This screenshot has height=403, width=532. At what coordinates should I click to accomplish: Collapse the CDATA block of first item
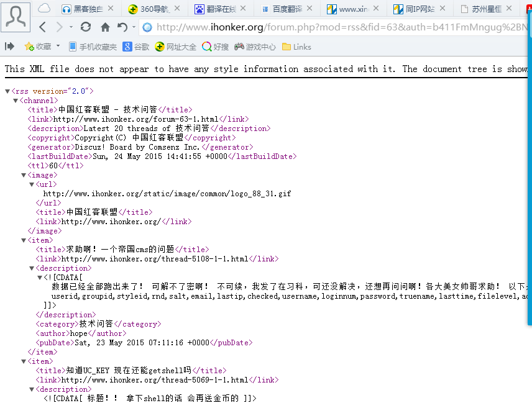(x=40, y=278)
